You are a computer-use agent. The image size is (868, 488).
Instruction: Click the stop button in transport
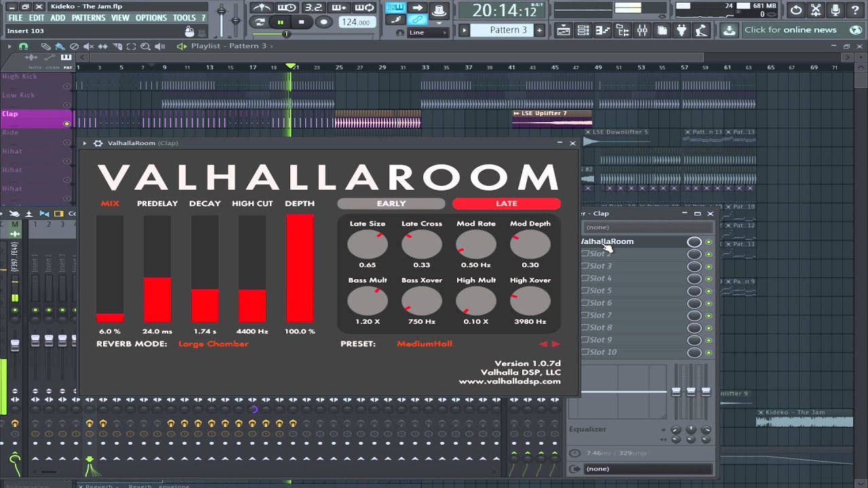pos(301,22)
